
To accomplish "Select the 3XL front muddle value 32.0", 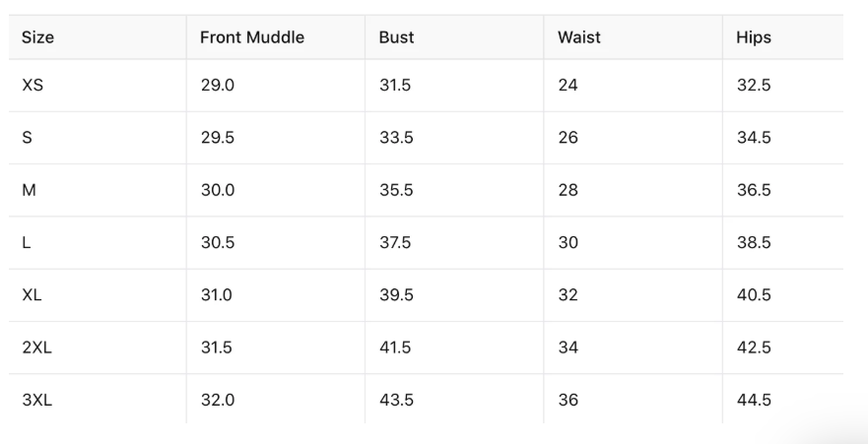I will 218,400.
